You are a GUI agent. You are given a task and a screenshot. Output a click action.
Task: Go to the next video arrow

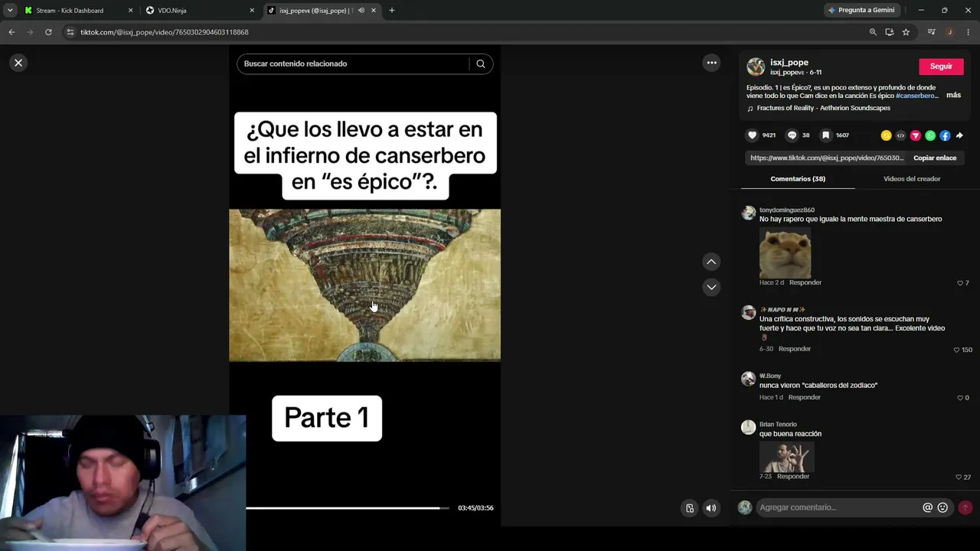click(711, 287)
